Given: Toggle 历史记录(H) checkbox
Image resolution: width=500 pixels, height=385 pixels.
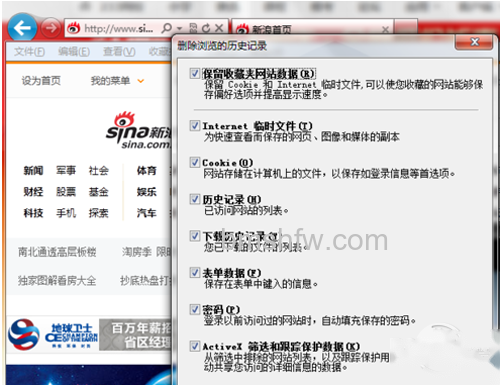Looking at the screenshot, I should (x=195, y=199).
